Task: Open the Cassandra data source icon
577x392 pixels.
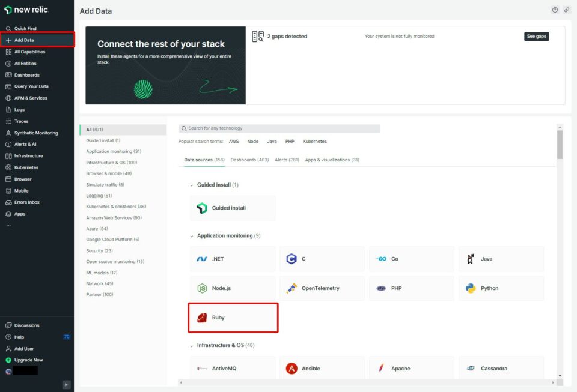Action: 471,368
